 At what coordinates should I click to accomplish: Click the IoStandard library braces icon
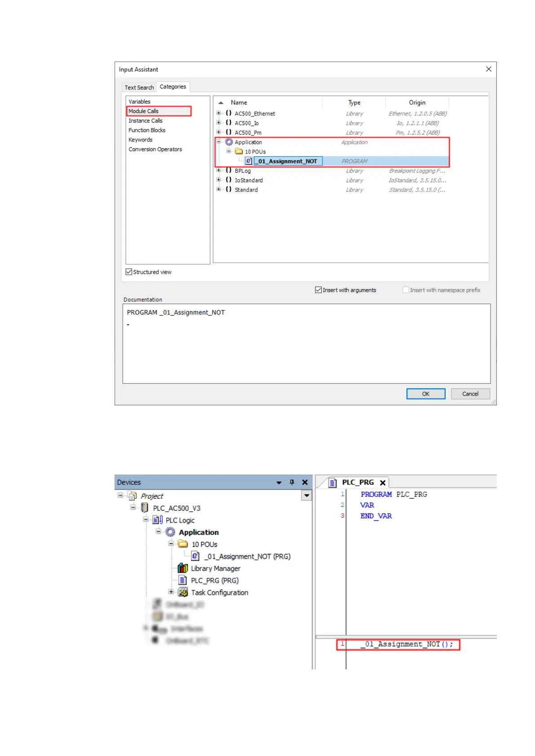(x=229, y=180)
